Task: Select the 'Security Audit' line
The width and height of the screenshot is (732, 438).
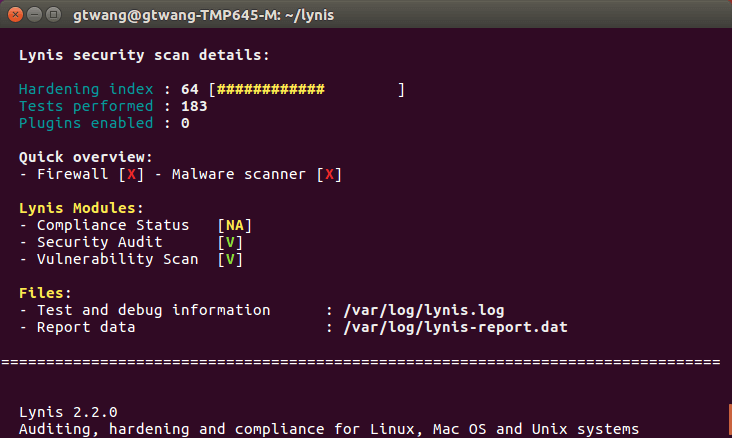Action: click(x=99, y=242)
